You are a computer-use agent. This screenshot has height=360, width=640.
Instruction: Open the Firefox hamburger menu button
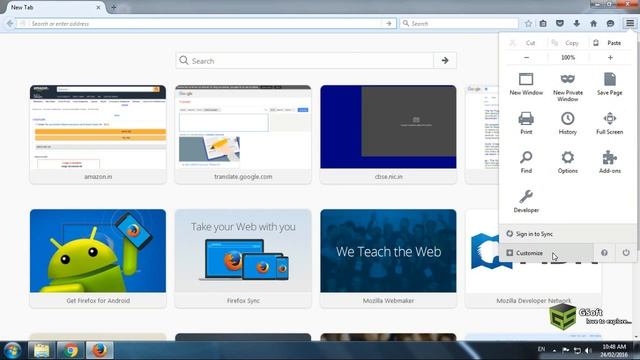pyautogui.click(x=630, y=23)
